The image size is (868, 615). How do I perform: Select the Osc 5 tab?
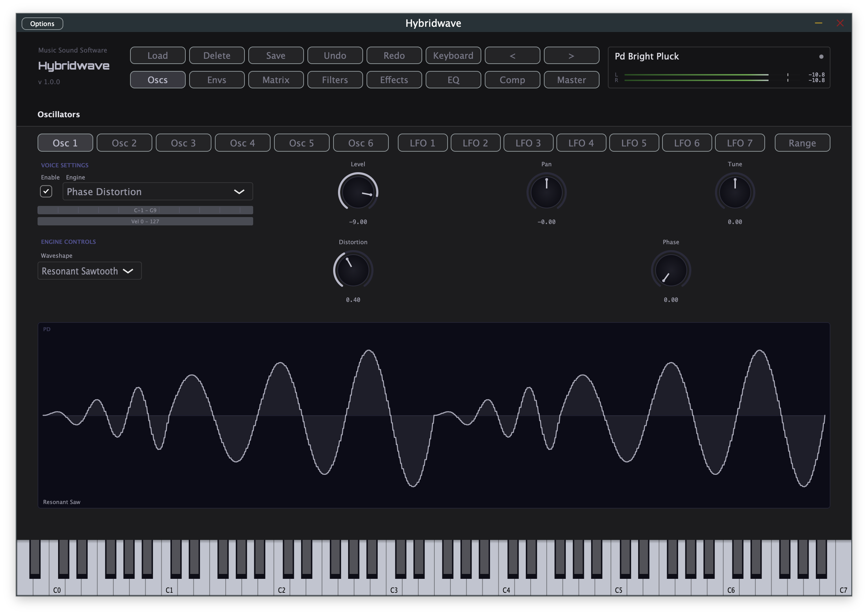click(x=301, y=143)
